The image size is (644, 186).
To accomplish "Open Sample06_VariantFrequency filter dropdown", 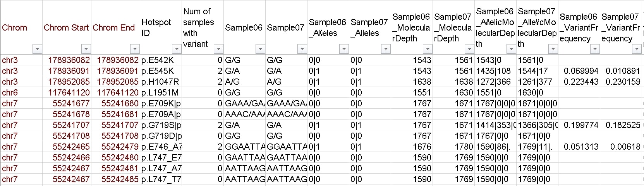I will [x=595, y=49].
